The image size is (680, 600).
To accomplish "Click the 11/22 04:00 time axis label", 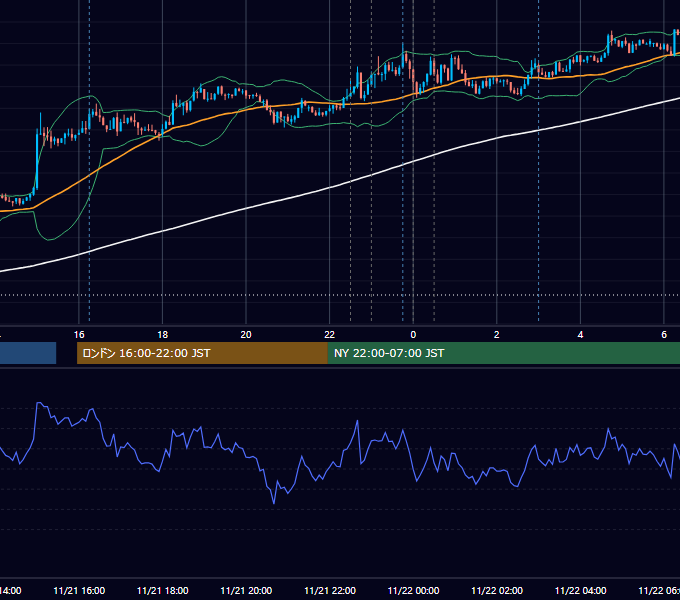I will tap(580, 590).
